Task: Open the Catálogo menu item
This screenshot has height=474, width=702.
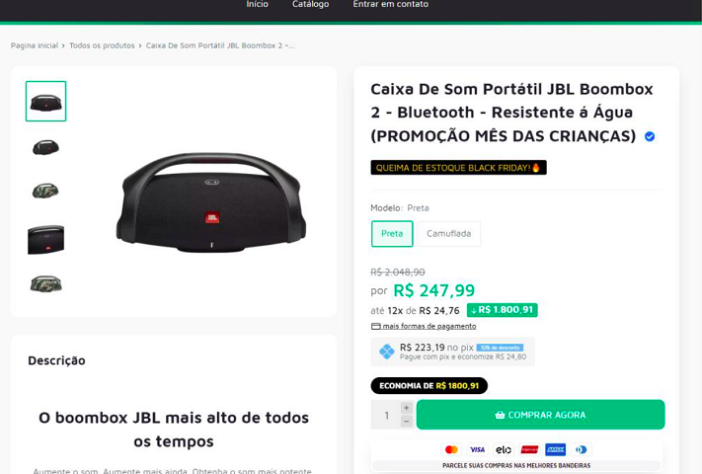Action: [x=310, y=4]
